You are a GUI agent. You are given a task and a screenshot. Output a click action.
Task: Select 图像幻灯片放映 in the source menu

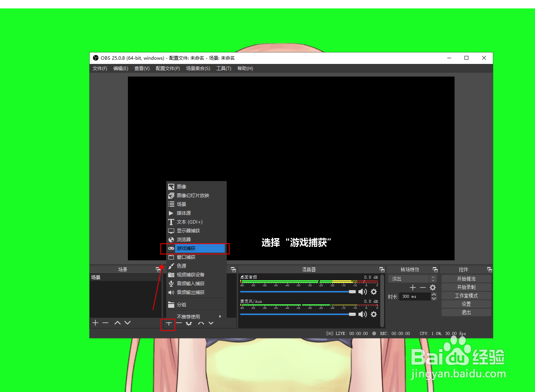pyautogui.click(x=196, y=196)
